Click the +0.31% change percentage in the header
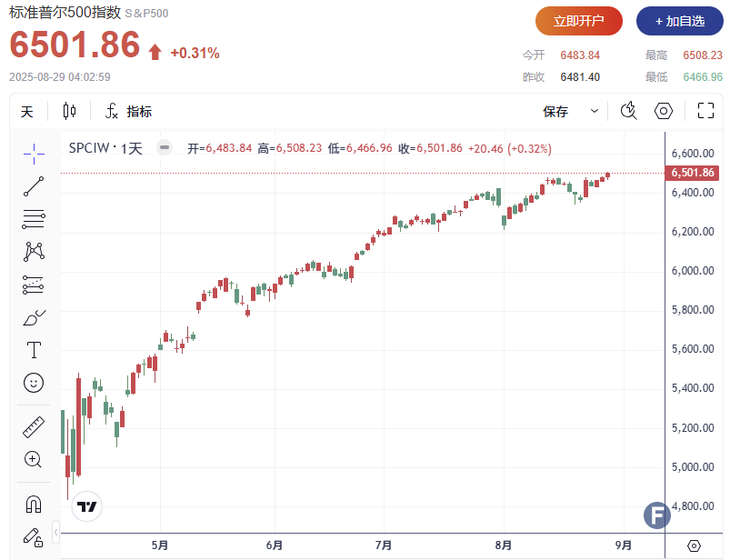This screenshot has height=560, width=730. (195, 53)
